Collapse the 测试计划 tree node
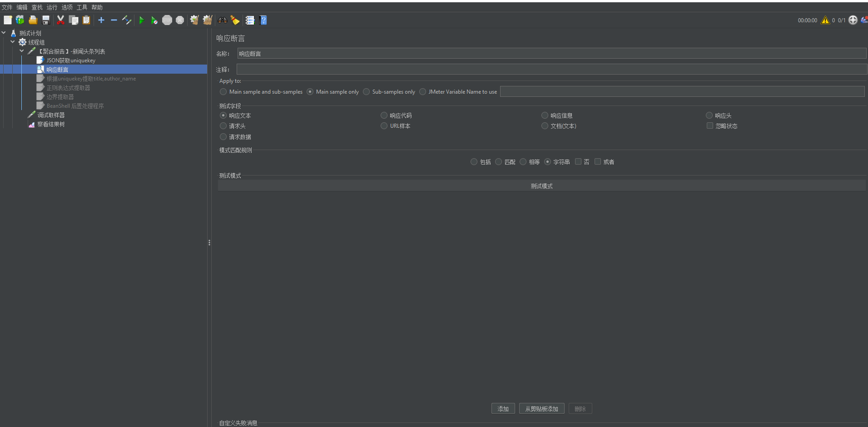The width and height of the screenshot is (868, 427). [4, 33]
